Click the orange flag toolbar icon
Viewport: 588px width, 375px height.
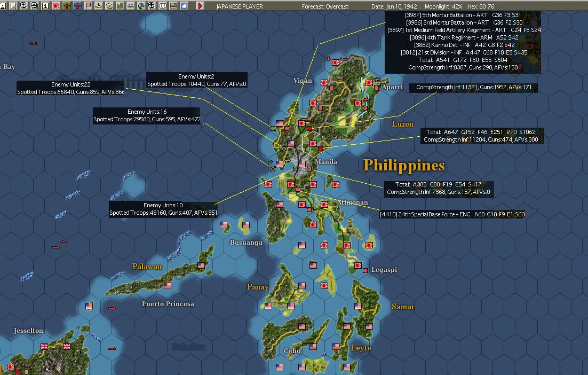[x=88, y=6]
